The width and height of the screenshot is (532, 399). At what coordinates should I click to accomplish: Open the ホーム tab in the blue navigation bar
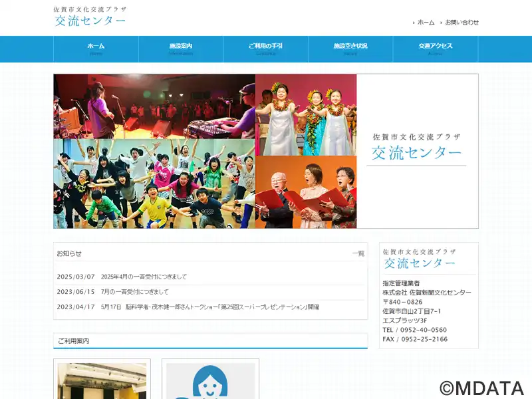pos(96,49)
